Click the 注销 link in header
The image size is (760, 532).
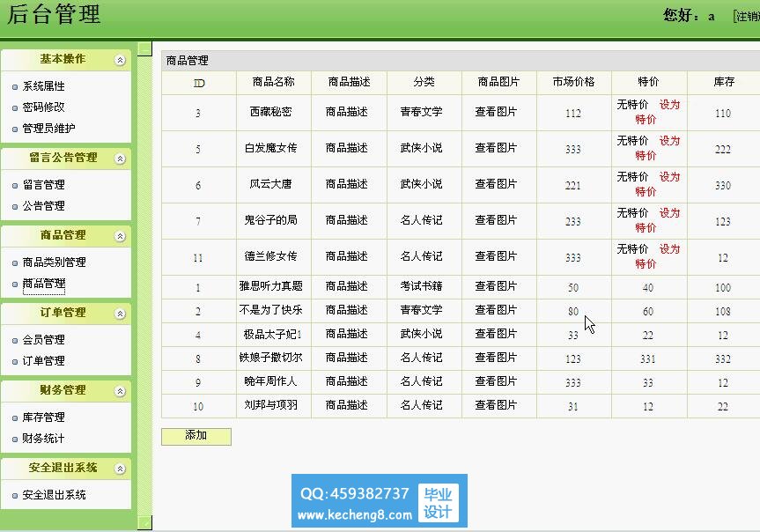click(x=747, y=17)
